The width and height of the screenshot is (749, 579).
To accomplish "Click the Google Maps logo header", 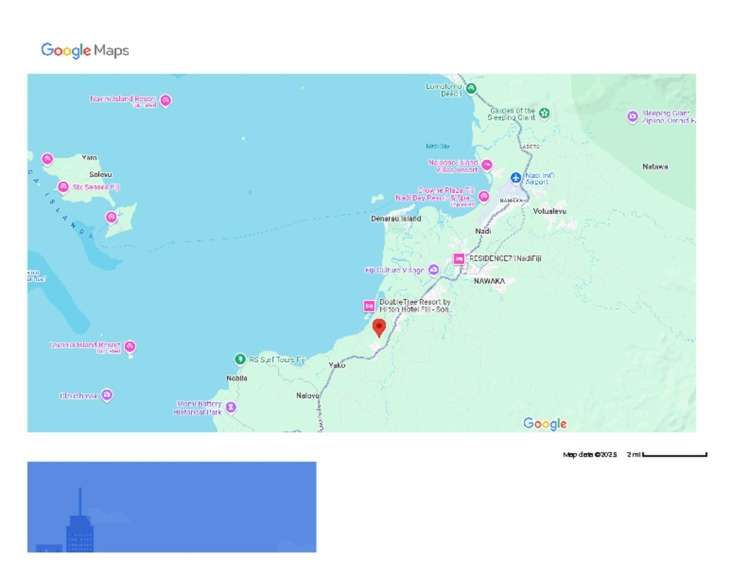I will tap(85, 51).
